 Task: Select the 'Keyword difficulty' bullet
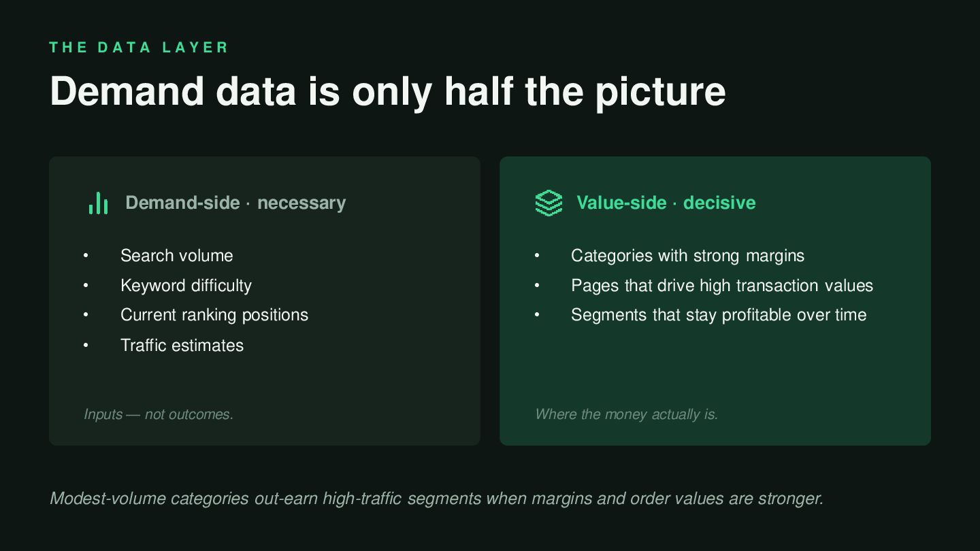186,286
